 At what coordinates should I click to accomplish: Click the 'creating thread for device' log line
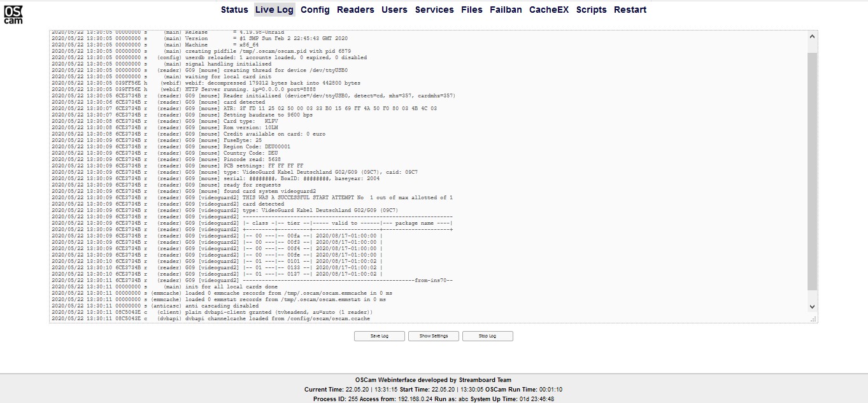[200, 70]
